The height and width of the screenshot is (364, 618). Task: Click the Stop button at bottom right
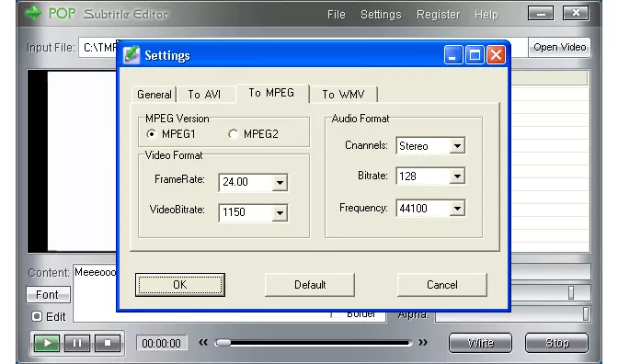tap(557, 343)
